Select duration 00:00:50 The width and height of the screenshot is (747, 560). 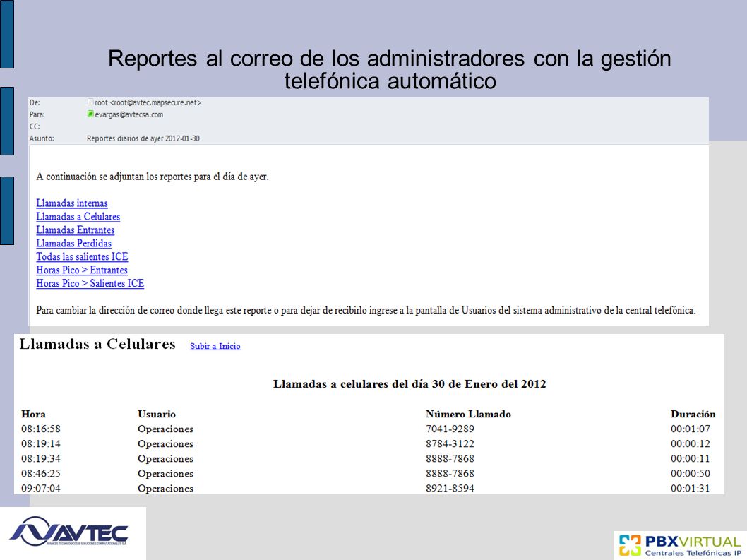[691, 473]
